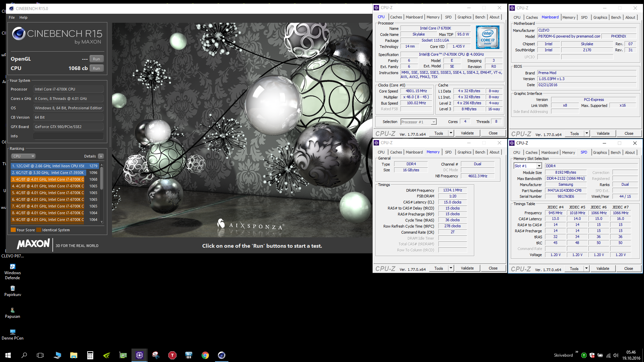Open the CPU ranking type dropdown

(x=23, y=156)
